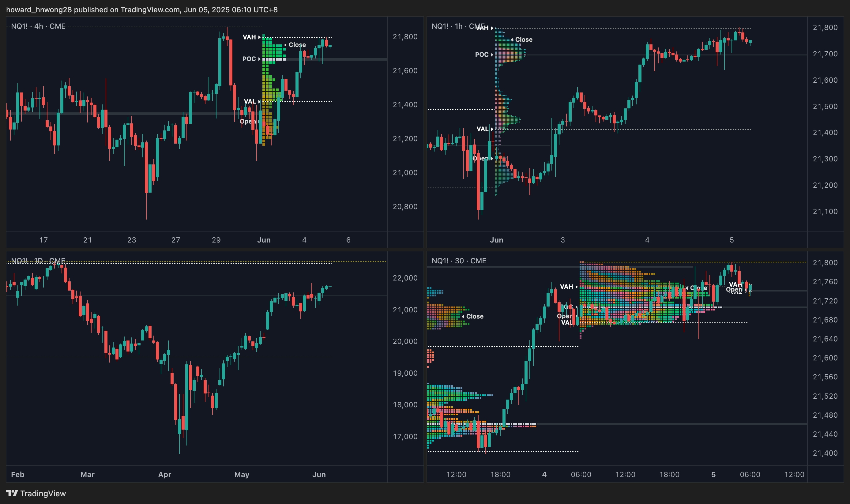Click 21,400 on the 30-minute chart price scale

(x=825, y=453)
